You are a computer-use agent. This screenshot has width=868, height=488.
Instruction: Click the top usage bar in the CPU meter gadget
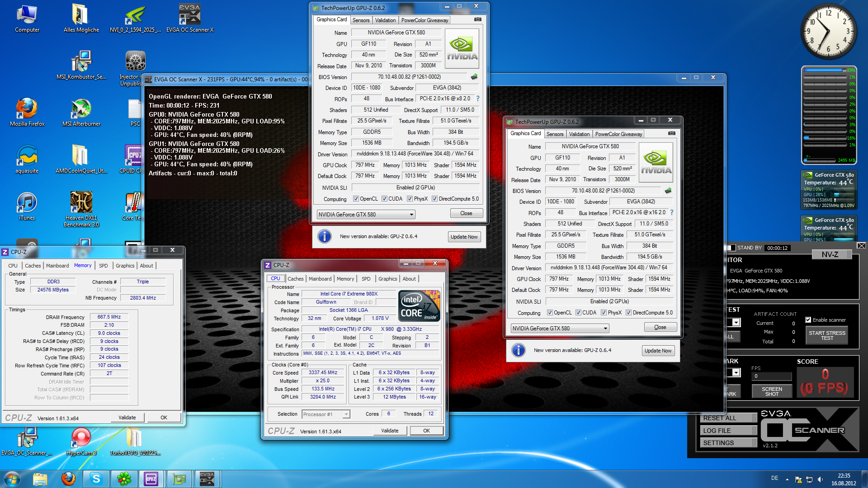coord(825,70)
